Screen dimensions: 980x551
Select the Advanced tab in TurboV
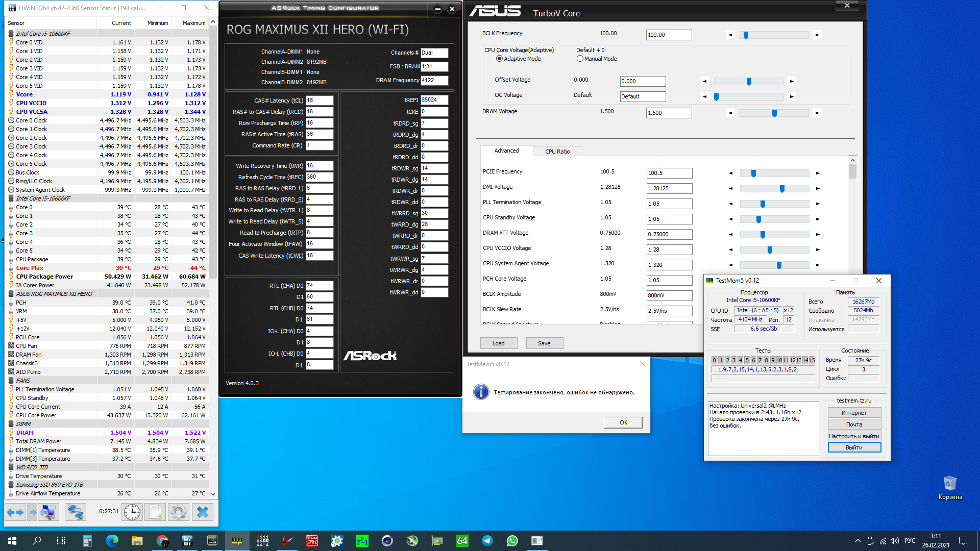click(x=506, y=151)
